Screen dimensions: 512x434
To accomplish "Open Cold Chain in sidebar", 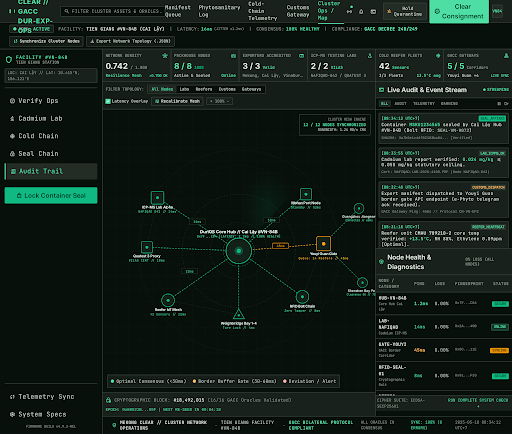I will pyautogui.click(x=51, y=136).
